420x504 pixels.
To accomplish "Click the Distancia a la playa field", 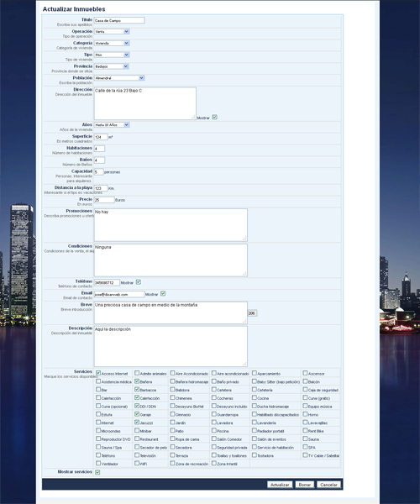I will (101, 188).
